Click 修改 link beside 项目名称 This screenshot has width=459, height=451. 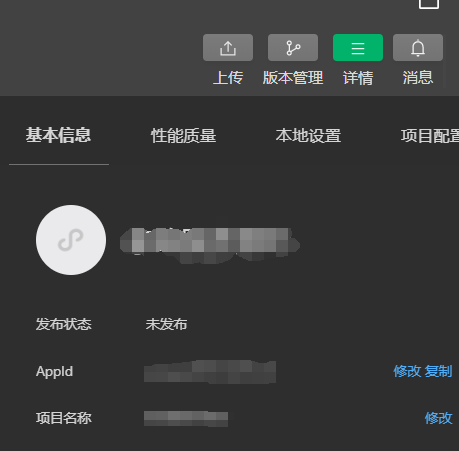coord(439,418)
